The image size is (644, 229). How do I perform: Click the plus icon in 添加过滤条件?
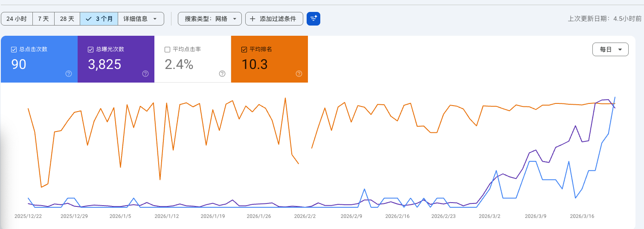point(252,19)
